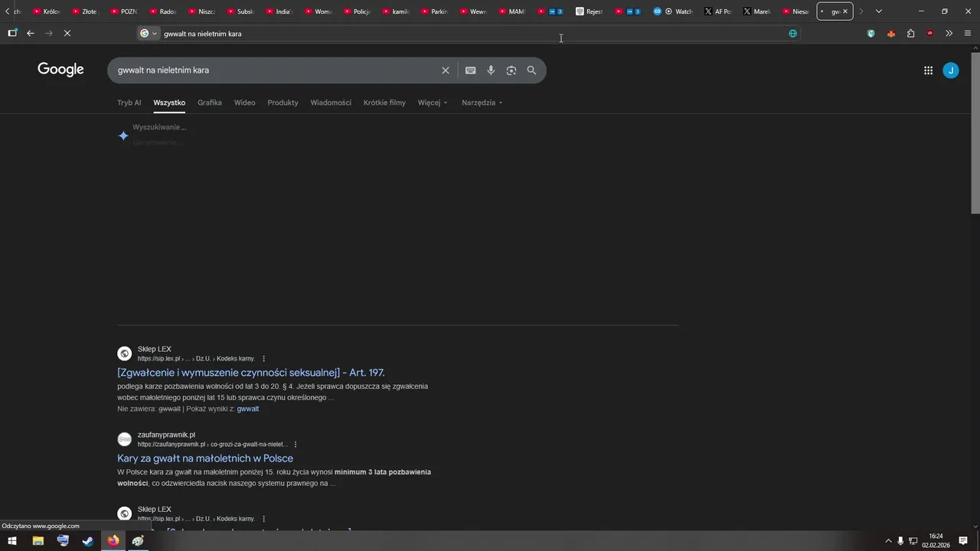Switch to the Rejest browser tab
Viewport: 980px width, 551px height.
click(589, 11)
